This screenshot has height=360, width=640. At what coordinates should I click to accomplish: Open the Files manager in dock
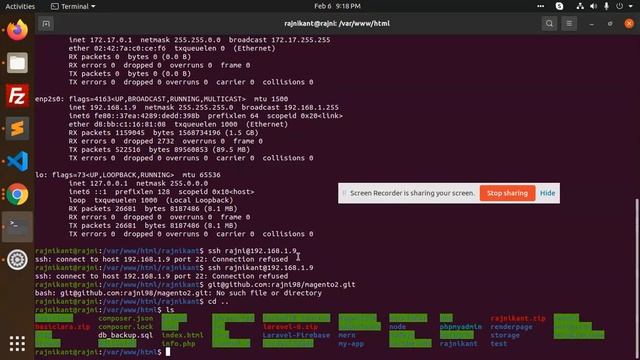click(x=17, y=63)
